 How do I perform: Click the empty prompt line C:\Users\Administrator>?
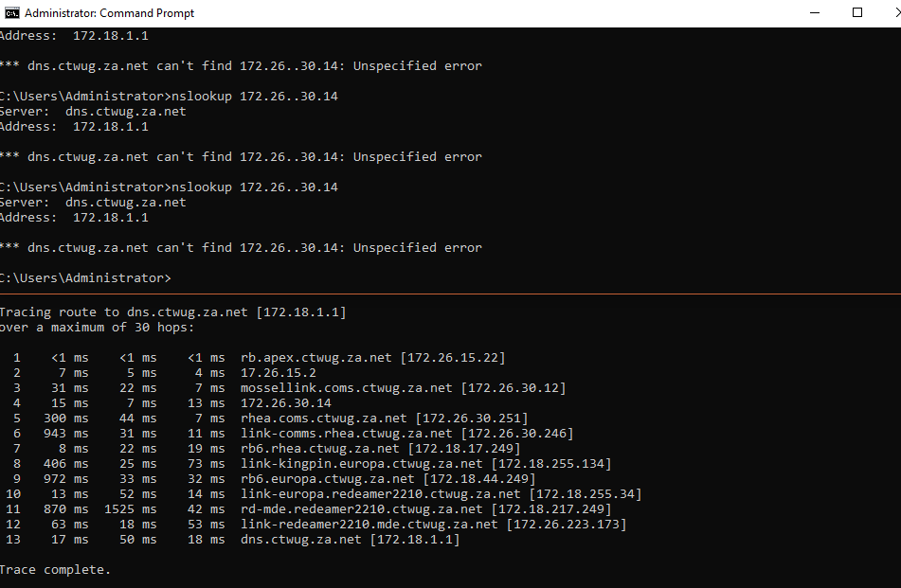click(85, 278)
